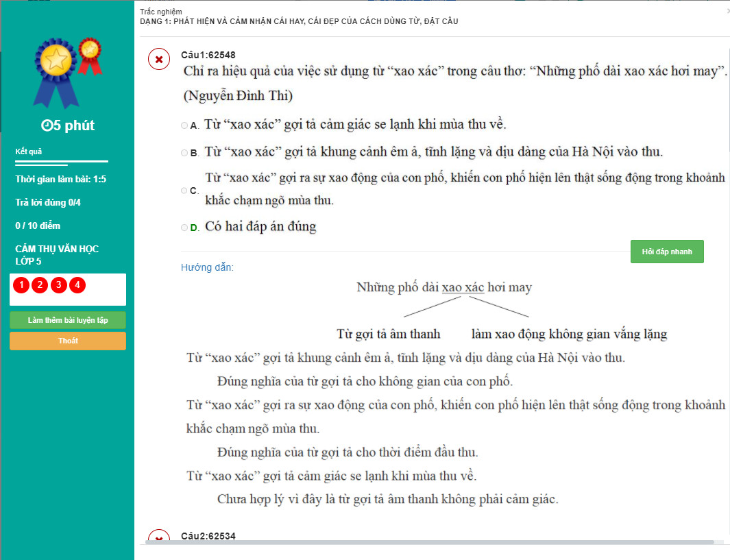Click 'làm xao động không gian vắng lặng' label
Image resolution: width=730 pixels, height=560 pixels.
coord(570,334)
